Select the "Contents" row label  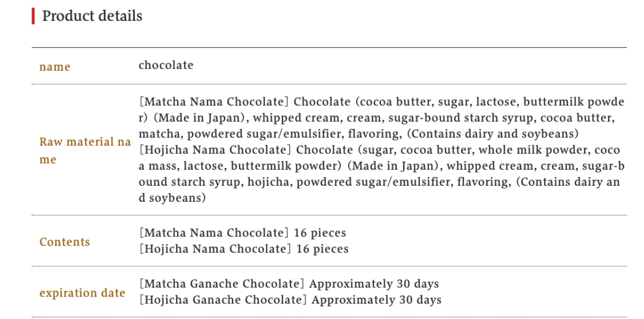point(64,242)
